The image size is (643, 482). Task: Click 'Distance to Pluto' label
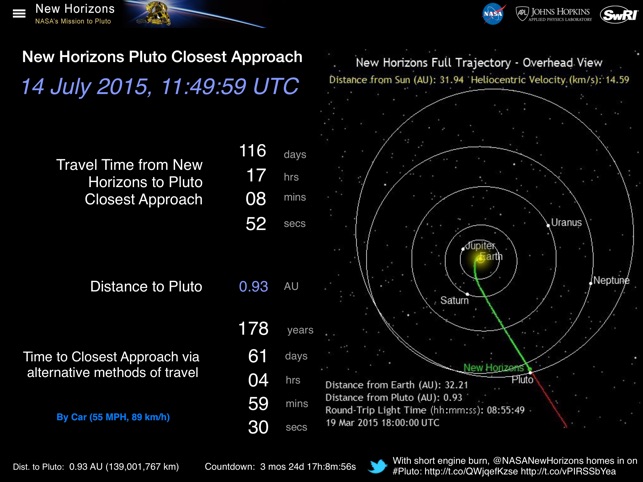point(146,286)
